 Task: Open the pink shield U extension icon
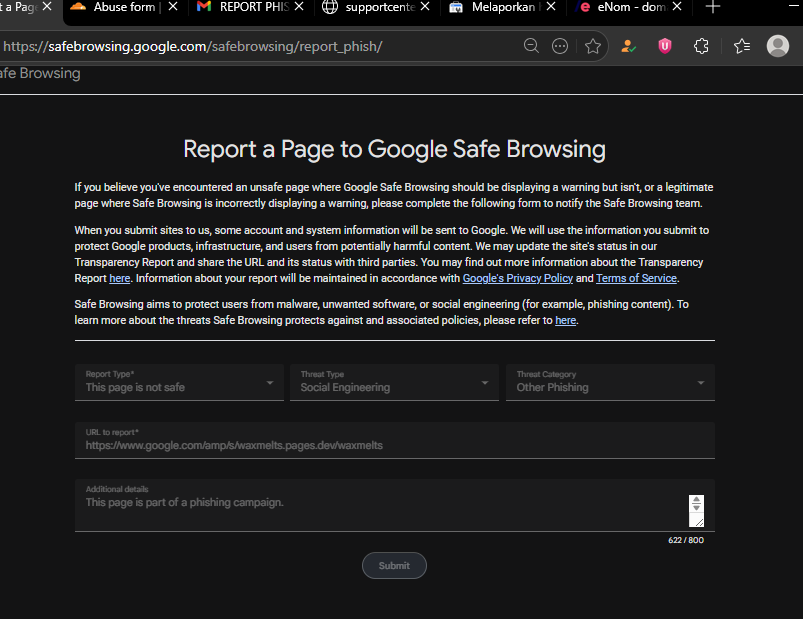point(665,46)
